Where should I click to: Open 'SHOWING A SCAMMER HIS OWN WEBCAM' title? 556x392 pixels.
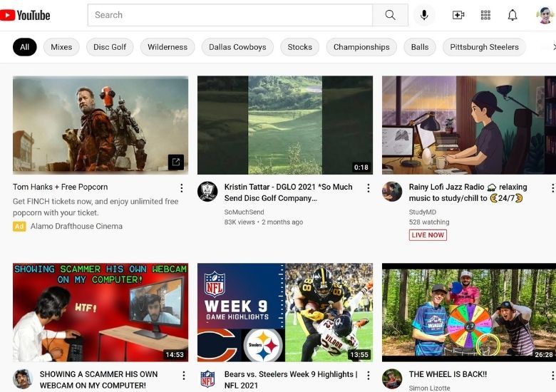[98, 380]
